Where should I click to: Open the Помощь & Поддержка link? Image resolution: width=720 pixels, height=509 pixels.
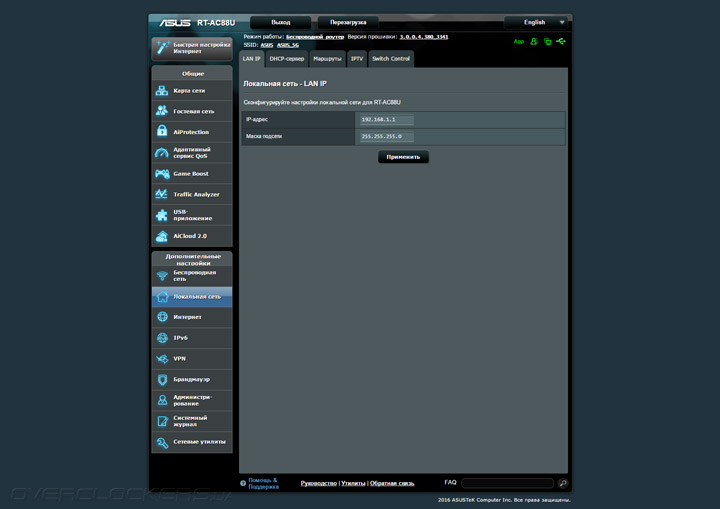click(x=263, y=483)
